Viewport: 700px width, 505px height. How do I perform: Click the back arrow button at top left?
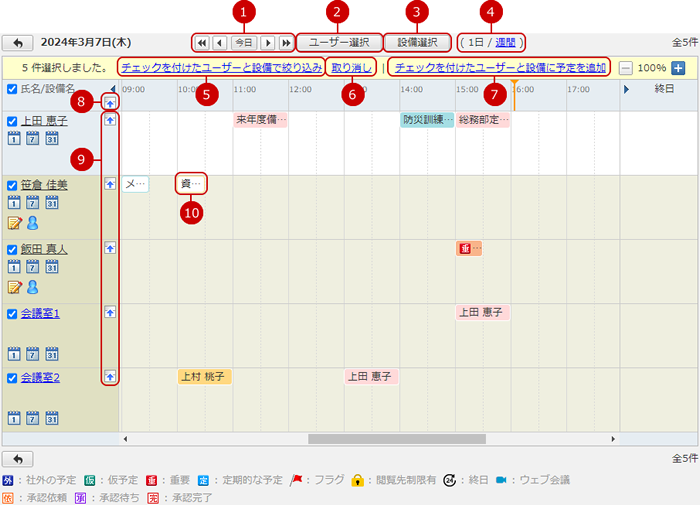click(x=18, y=43)
